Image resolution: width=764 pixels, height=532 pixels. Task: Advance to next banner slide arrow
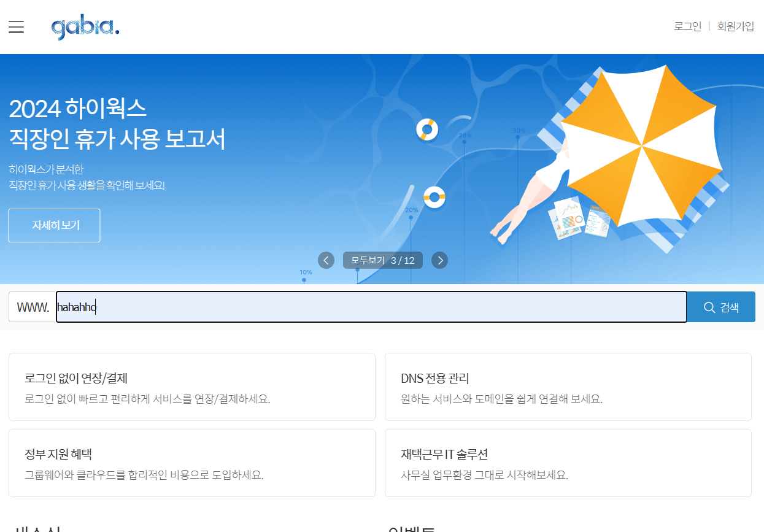tap(439, 260)
